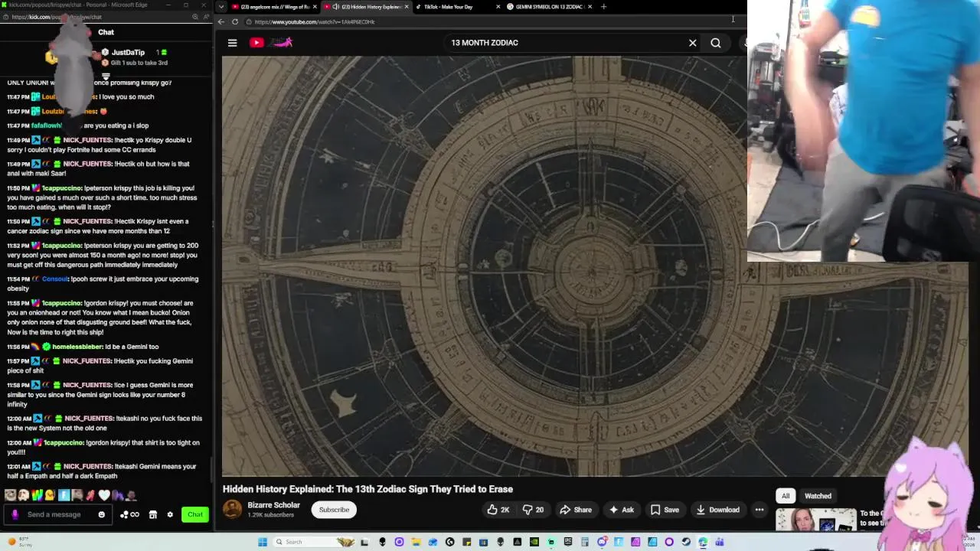Share the Hidden History video
The width and height of the screenshot is (980, 551).
point(576,510)
